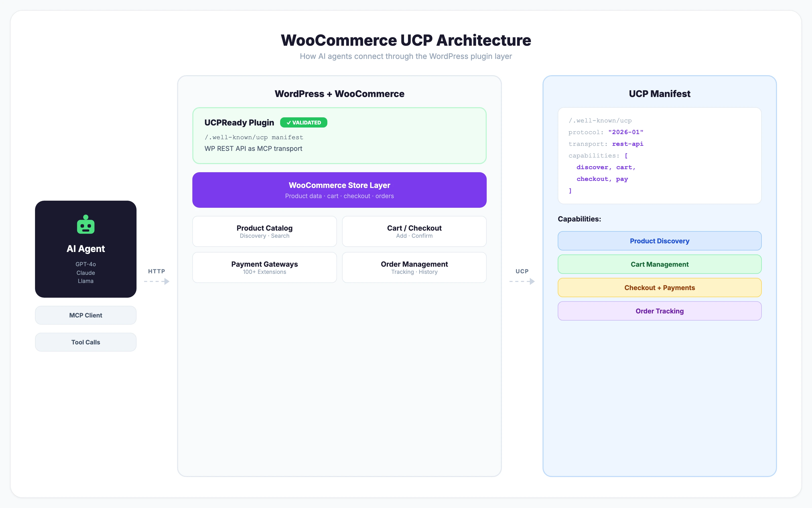
Task: Click the Cart Management capability
Action: coord(659,264)
